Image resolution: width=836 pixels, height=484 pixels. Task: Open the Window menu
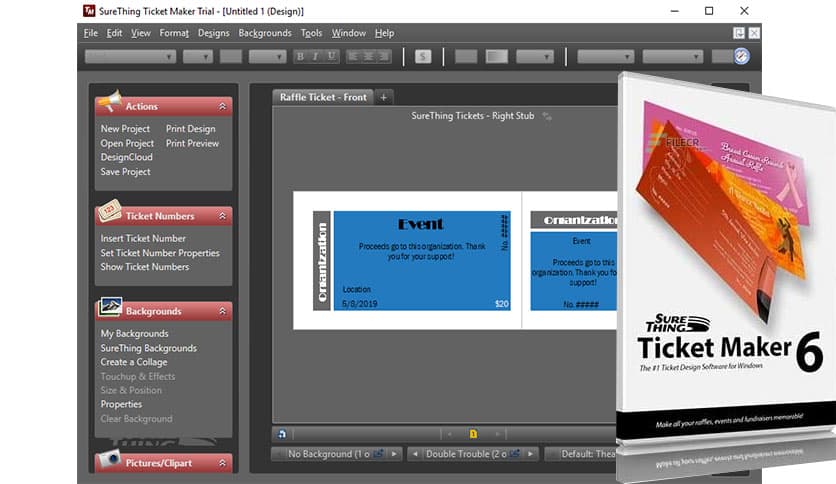click(x=349, y=33)
